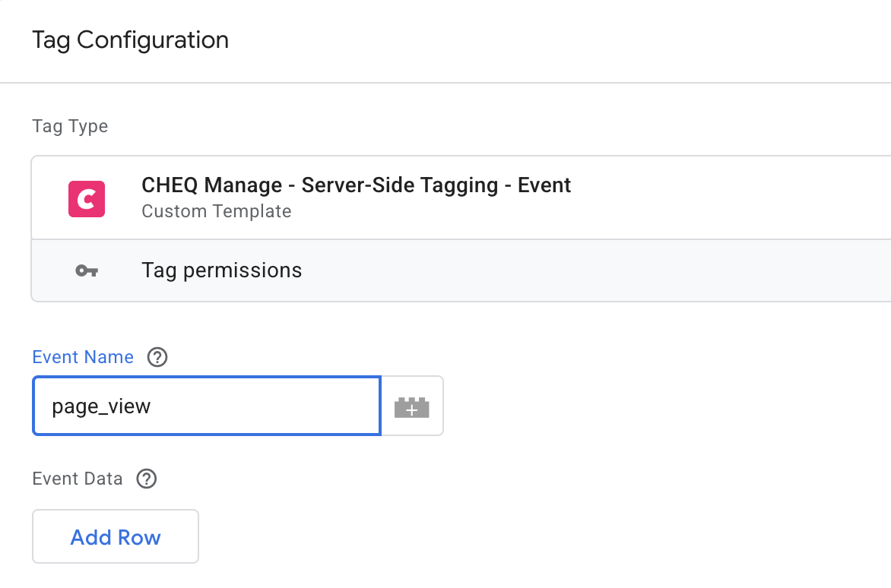Click the key icon beside Tag permissions

(x=87, y=270)
